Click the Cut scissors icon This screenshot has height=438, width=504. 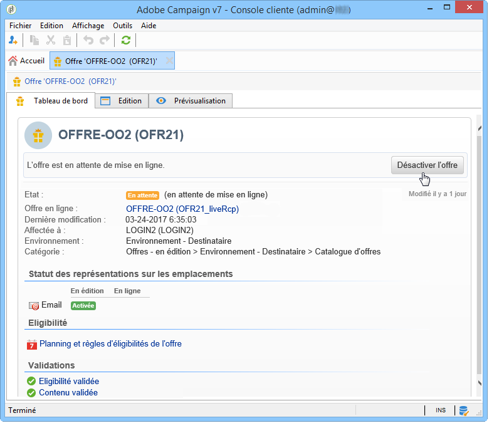pos(51,40)
